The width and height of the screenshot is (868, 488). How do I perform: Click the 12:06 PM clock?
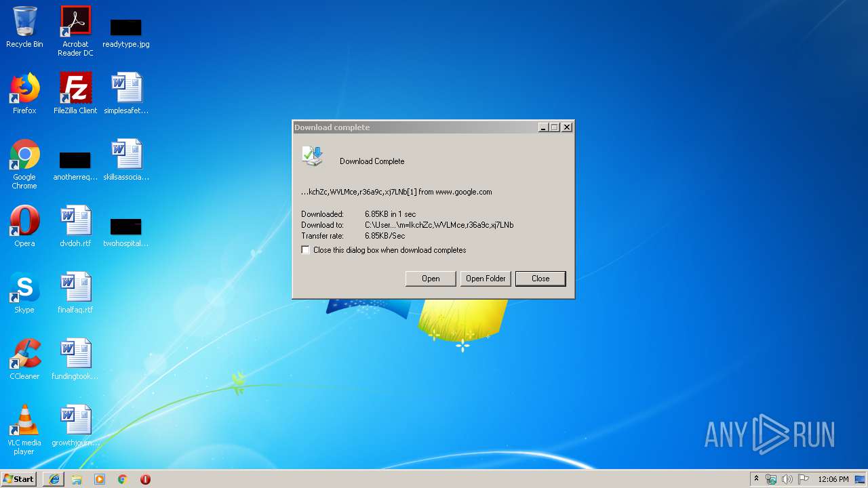coord(833,479)
